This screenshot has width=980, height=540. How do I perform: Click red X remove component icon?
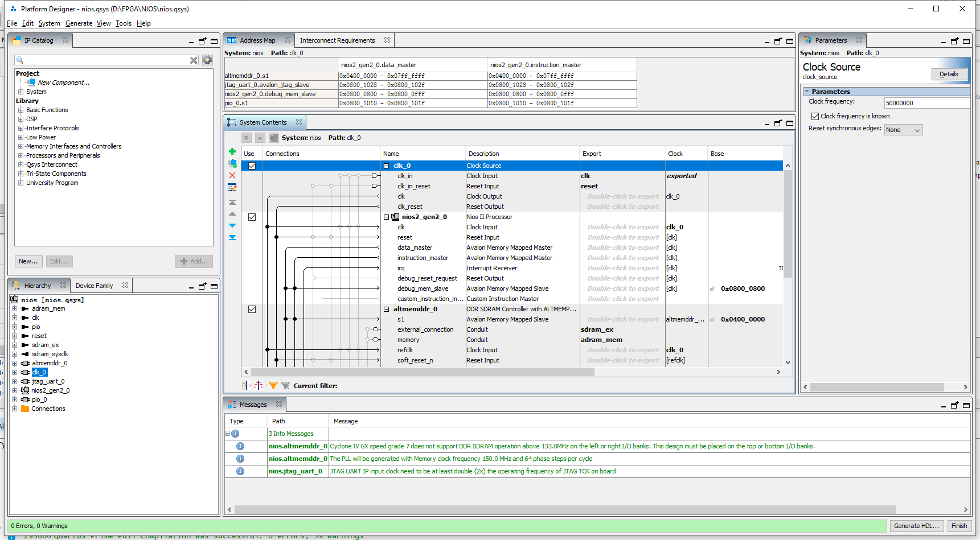232,175
